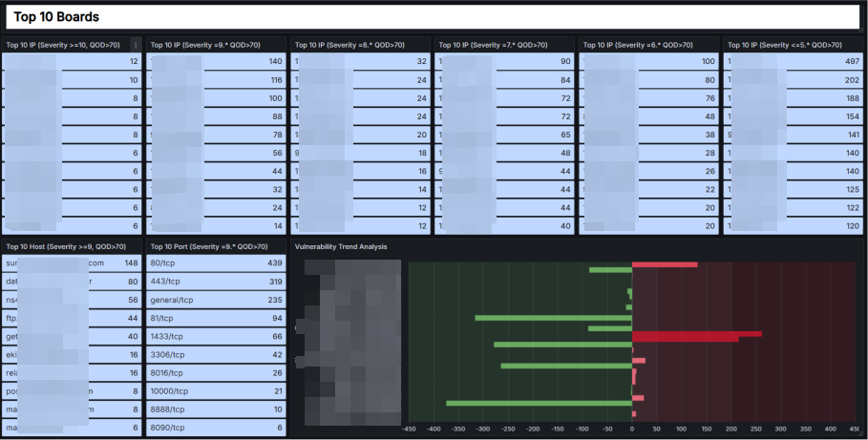Click the 'Top 10 IP (Severity <=5.* QOD>70)' panel title
868x440 pixels.
(784, 45)
